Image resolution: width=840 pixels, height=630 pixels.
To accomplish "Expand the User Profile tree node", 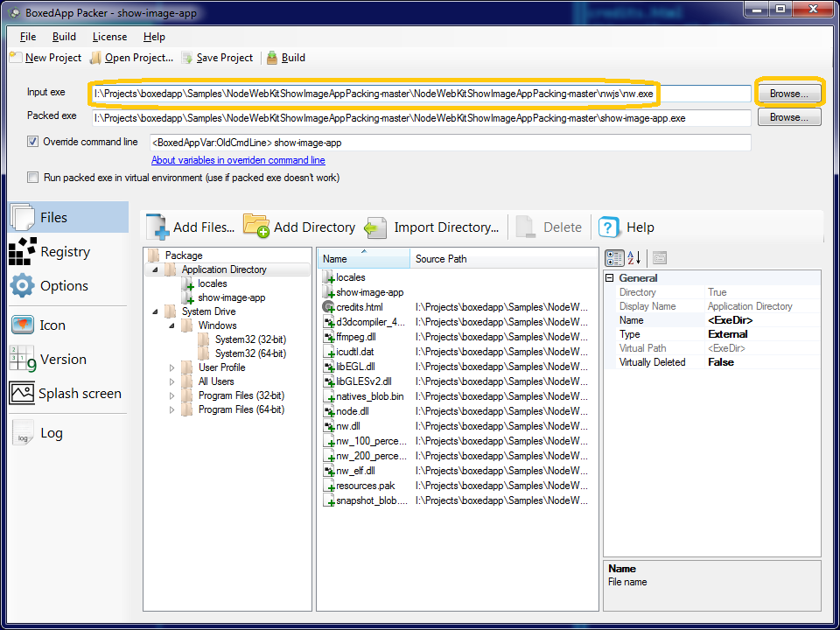I will 172,367.
